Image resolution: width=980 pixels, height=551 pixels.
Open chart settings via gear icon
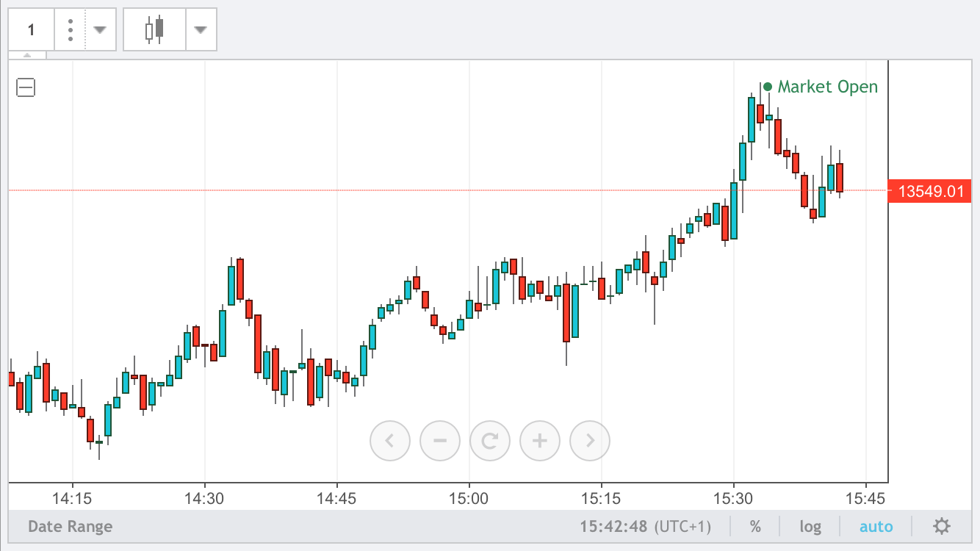[x=942, y=526]
